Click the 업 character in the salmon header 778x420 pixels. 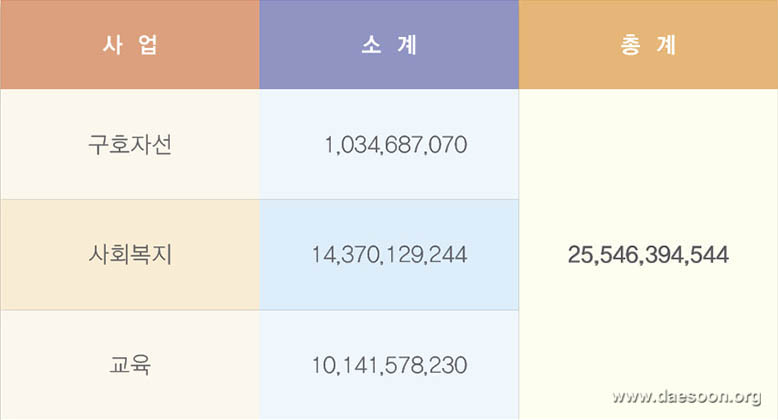(147, 45)
